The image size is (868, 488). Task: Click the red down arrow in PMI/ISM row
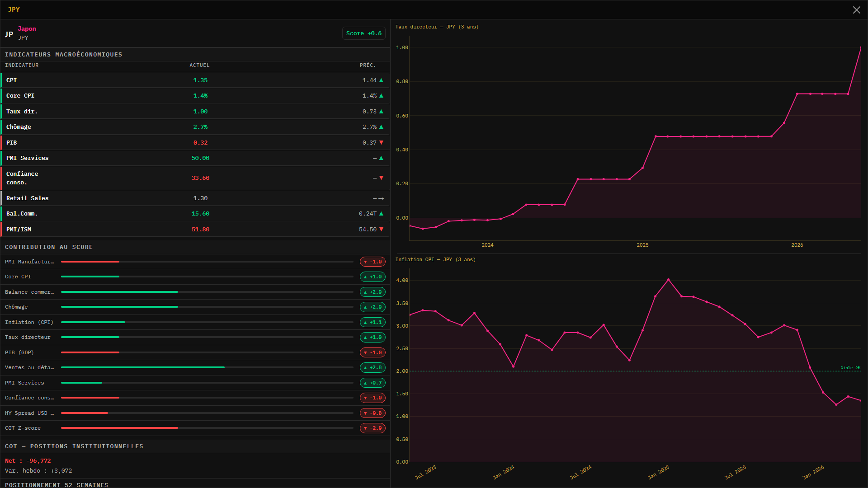pyautogui.click(x=381, y=230)
